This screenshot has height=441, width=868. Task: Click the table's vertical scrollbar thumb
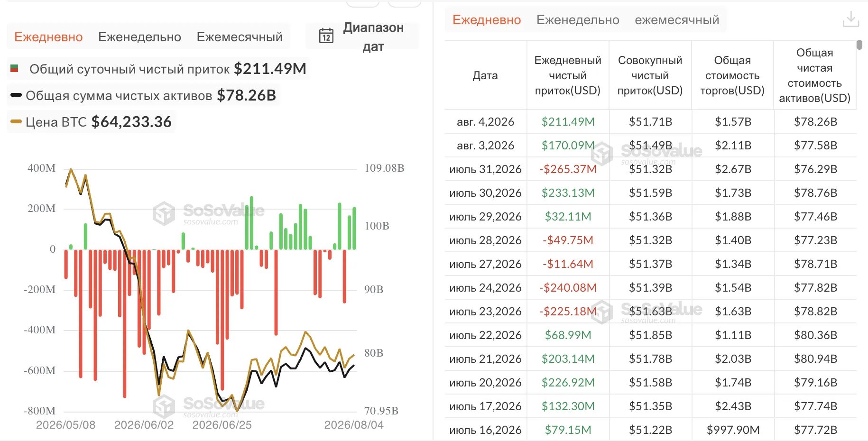click(859, 45)
